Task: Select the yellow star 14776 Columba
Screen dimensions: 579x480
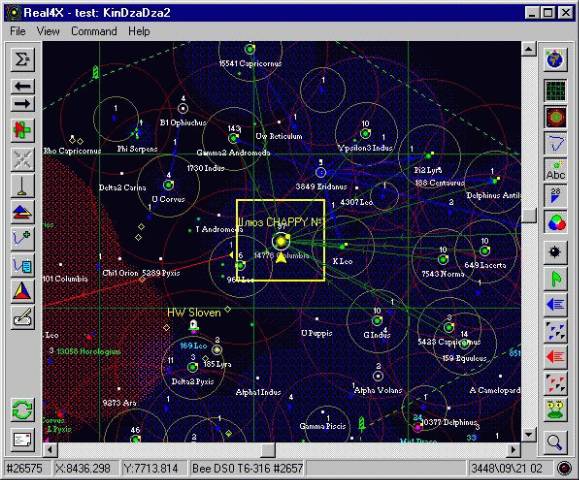Action: (x=281, y=241)
